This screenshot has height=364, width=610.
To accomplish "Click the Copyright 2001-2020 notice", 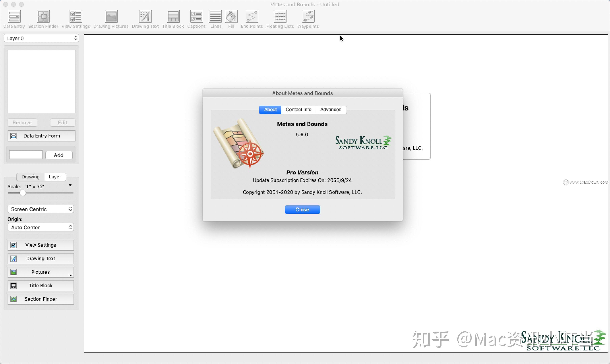I will pyautogui.click(x=302, y=192).
